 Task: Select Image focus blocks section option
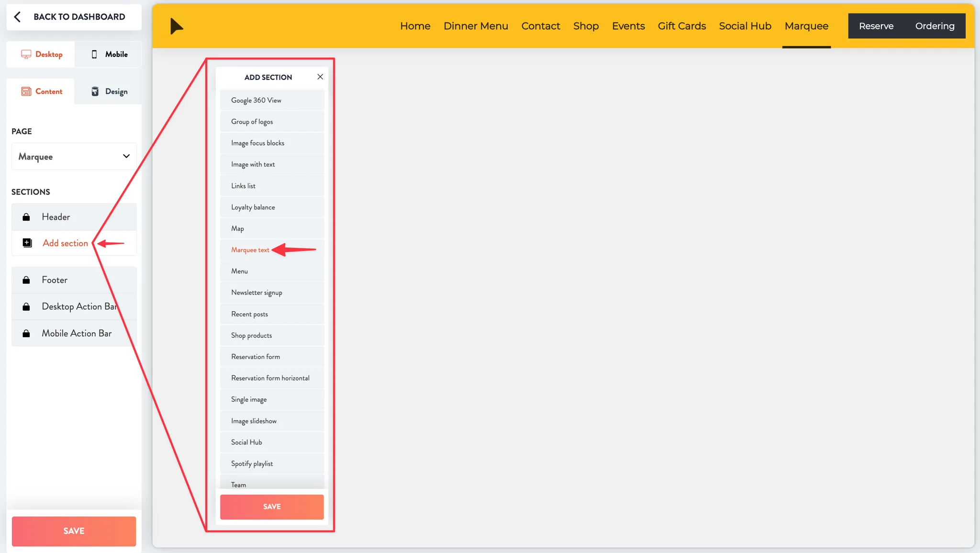pos(272,143)
